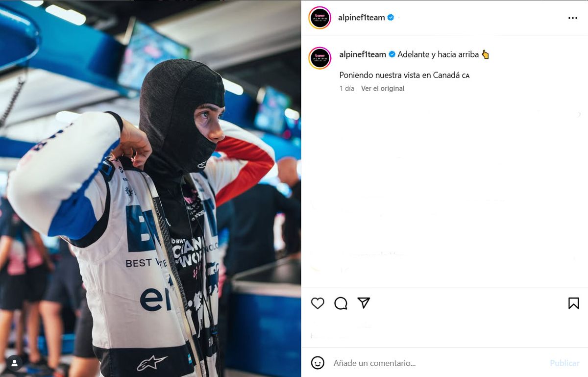This screenshot has height=377, width=588.
Task: Click the "1 día" timestamp
Action: 346,88
